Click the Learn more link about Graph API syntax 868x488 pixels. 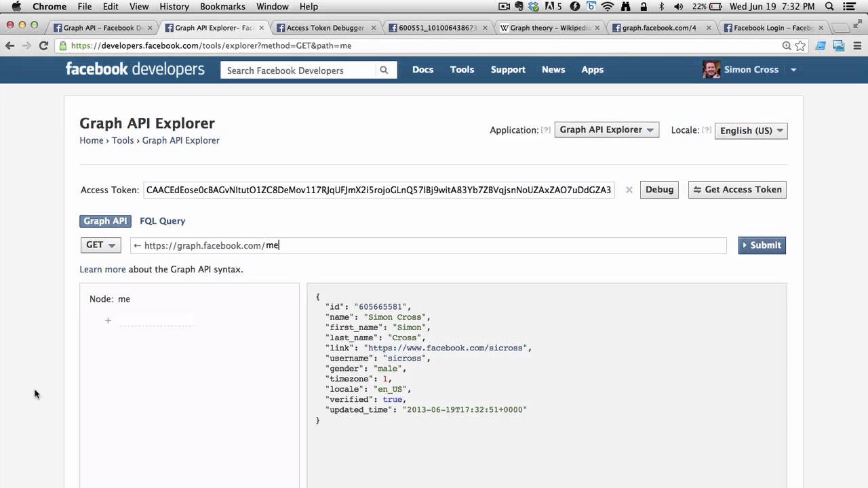pos(102,269)
